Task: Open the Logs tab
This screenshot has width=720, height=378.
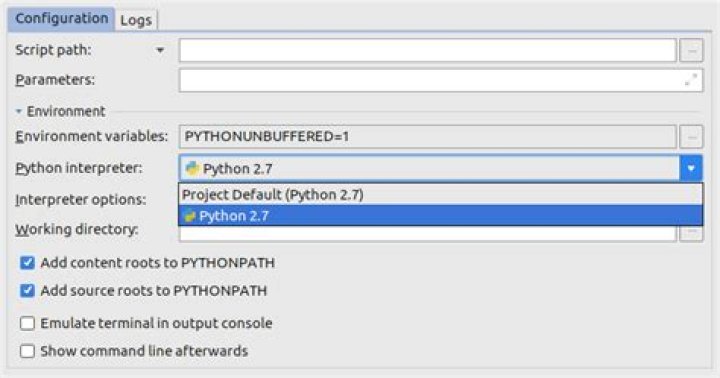Action: tap(136, 20)
